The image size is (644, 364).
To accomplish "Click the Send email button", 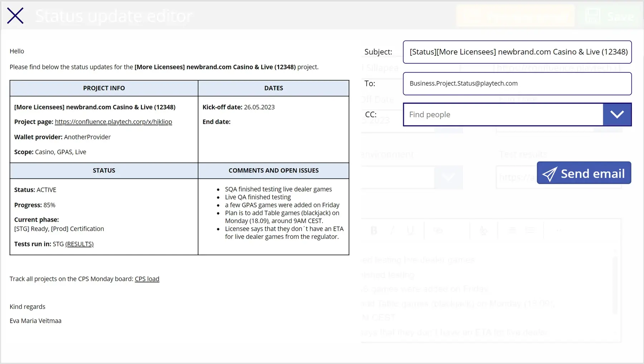I will 584,173.
